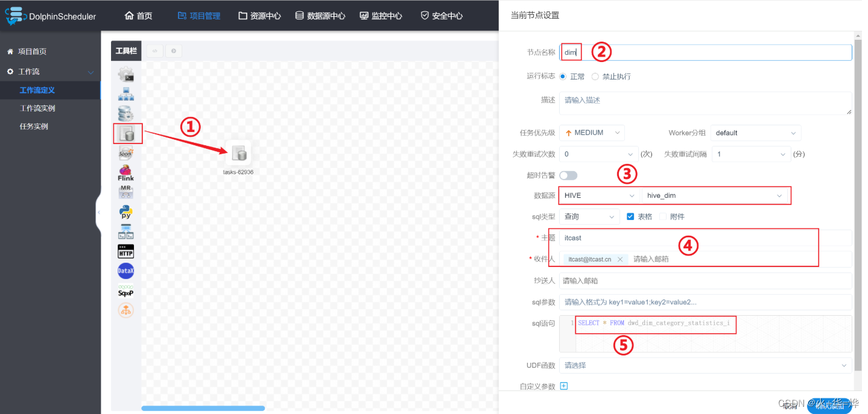Screen dimensions: 868x414
Task: Select the Conditions task icon
Action: click(126, 310)
